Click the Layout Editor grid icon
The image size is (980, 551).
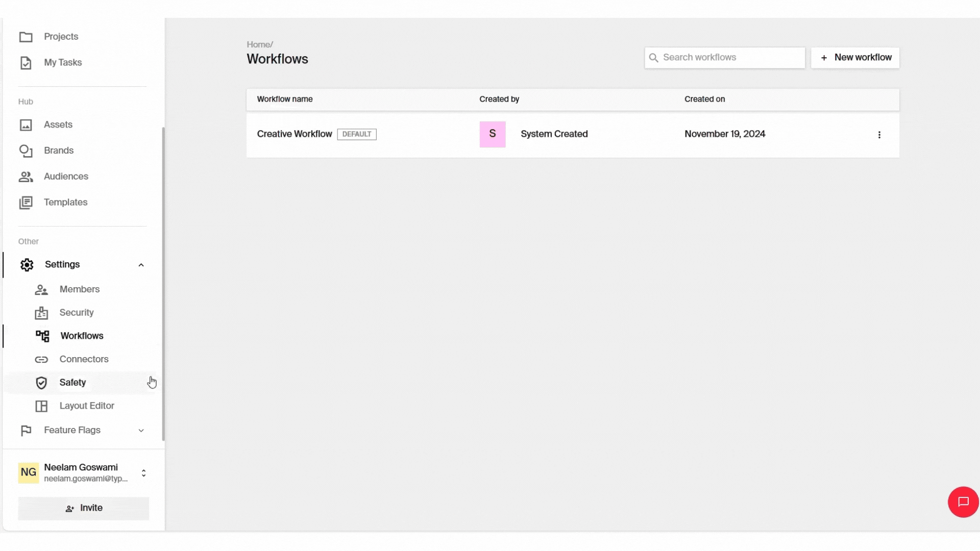click(x=41, y=406)
